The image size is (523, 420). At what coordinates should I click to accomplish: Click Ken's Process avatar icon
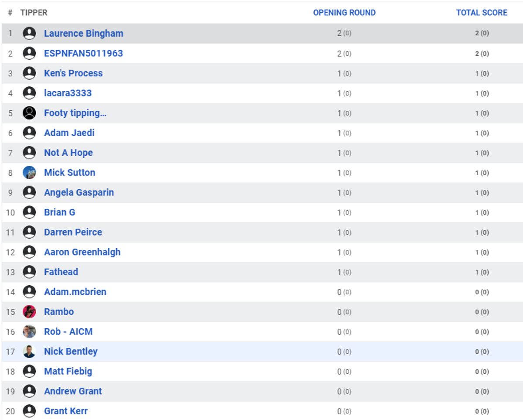(29, 73)
